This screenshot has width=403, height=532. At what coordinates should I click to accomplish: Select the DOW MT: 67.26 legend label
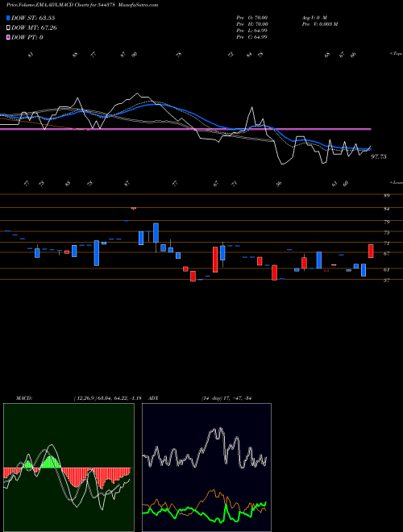(34, 27)
